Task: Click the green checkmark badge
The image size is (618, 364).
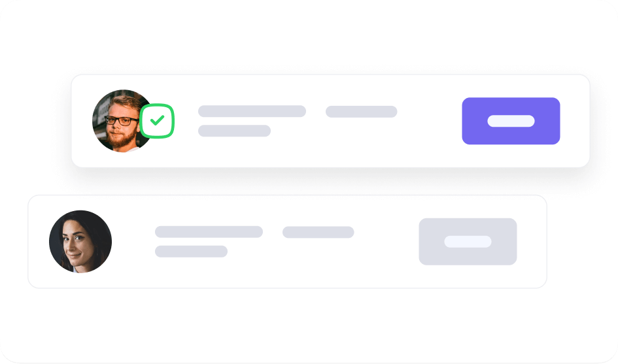Action: (x=157, y=120)
